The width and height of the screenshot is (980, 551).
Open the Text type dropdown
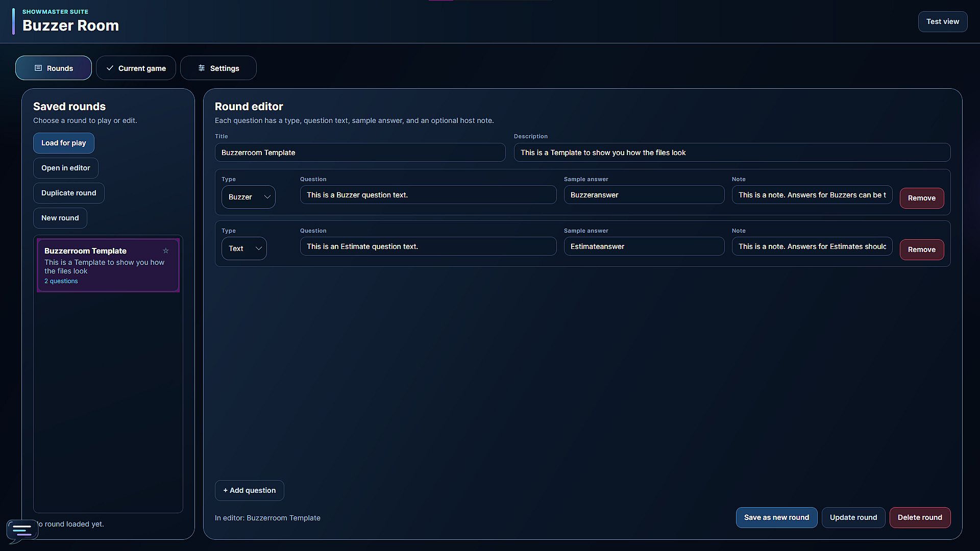(x=244, y=248)
